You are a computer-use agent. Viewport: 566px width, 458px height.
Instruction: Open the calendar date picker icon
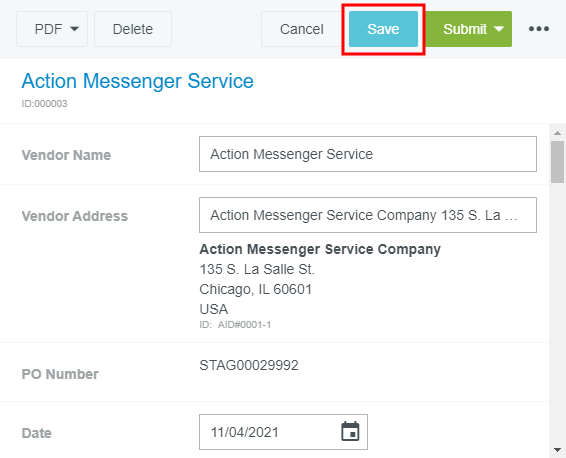[x=350, y=431]
